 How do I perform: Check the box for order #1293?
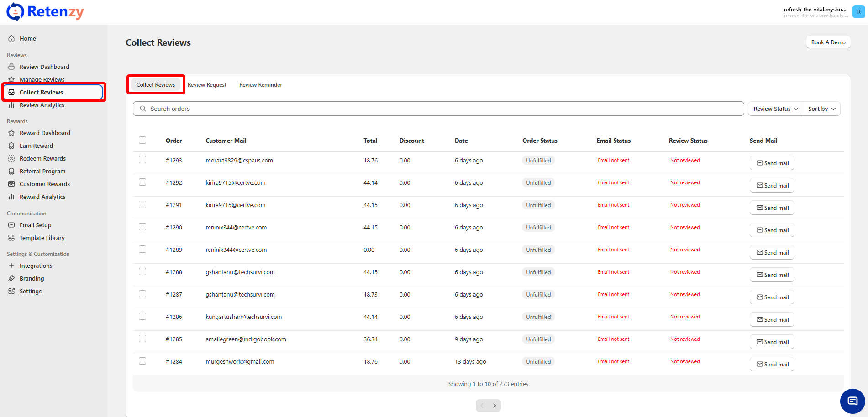coord(142,160)
